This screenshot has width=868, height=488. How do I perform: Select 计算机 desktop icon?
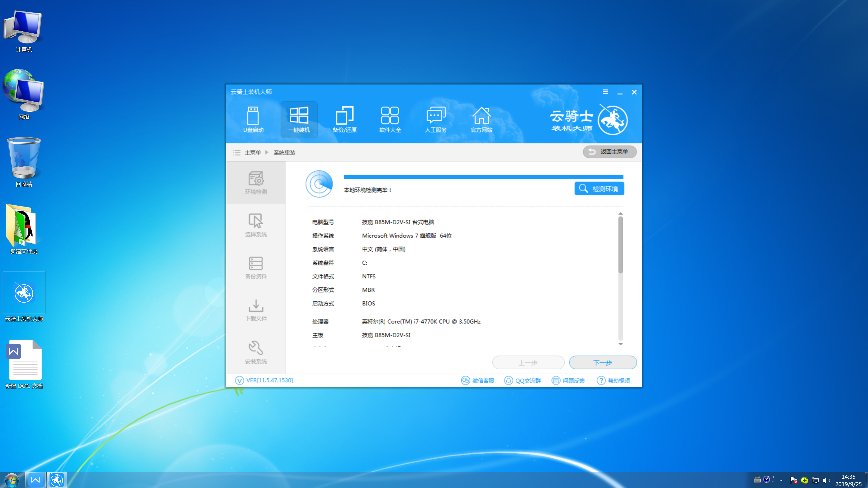24,31
